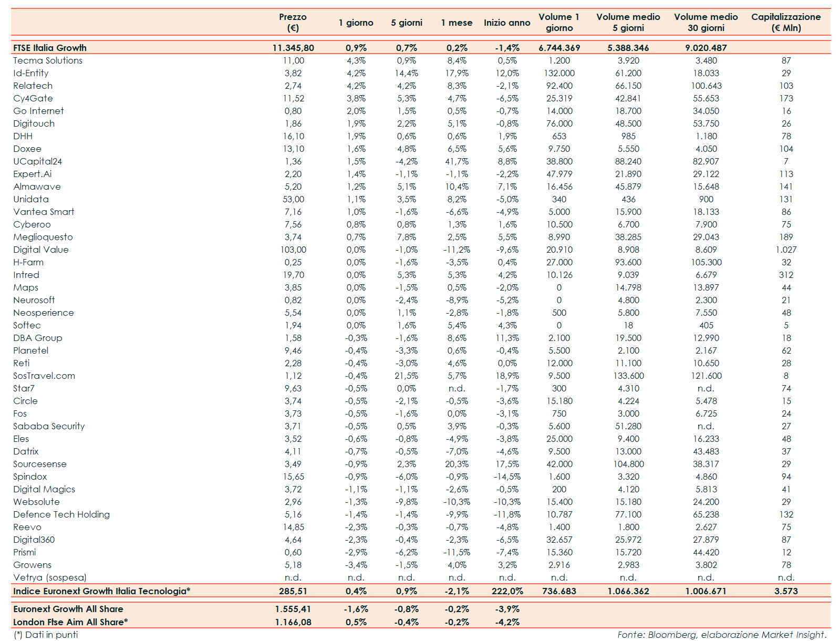Click the "Growens" row label
840x641 pixels.
(33, 565)
